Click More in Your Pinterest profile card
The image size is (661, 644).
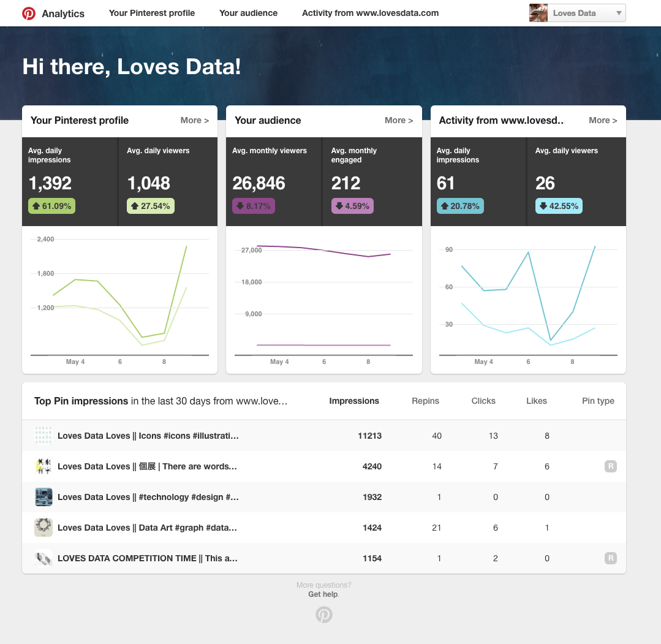coord(194,120)
